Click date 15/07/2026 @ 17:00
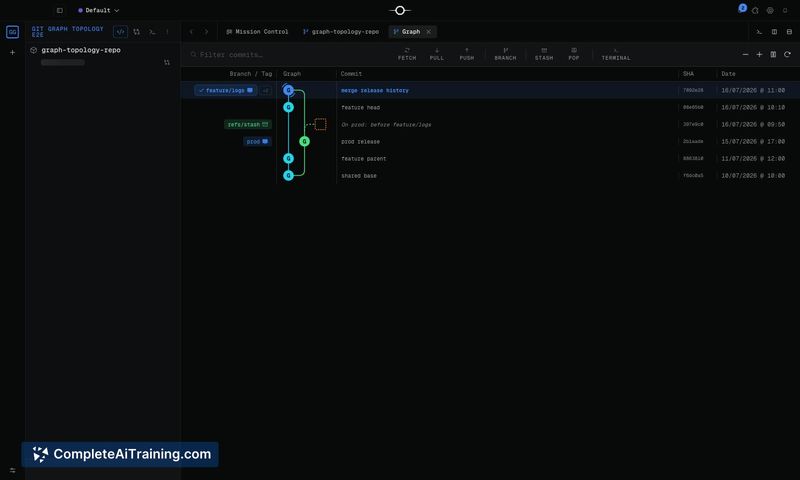This screenshot has height=480, width=800. pos(753,142)
